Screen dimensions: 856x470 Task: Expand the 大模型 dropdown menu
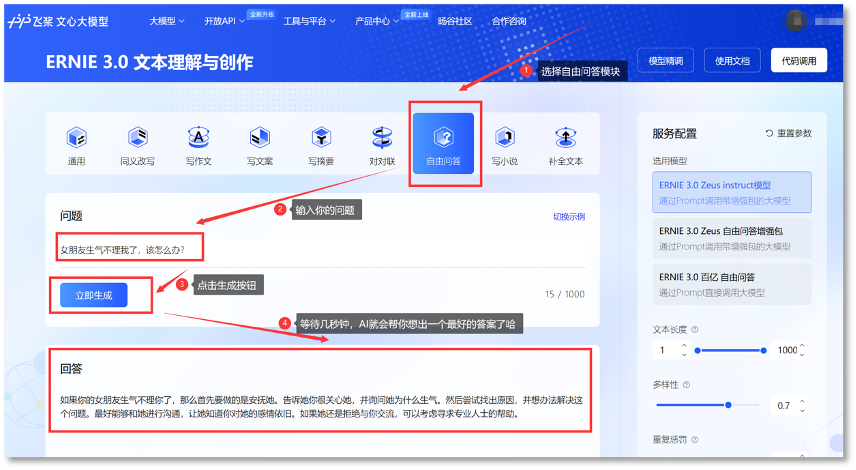(167, 21)
